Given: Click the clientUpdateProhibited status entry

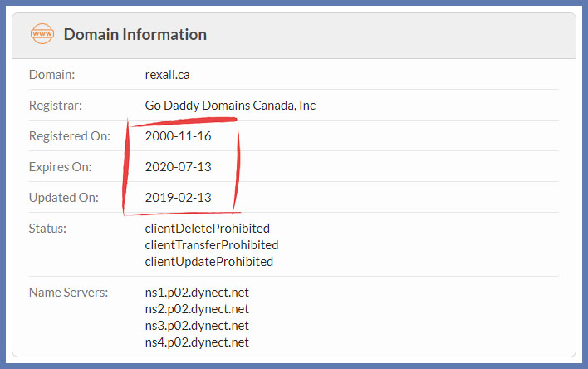Looking at the screenshot, I should [x=209, y=261].
